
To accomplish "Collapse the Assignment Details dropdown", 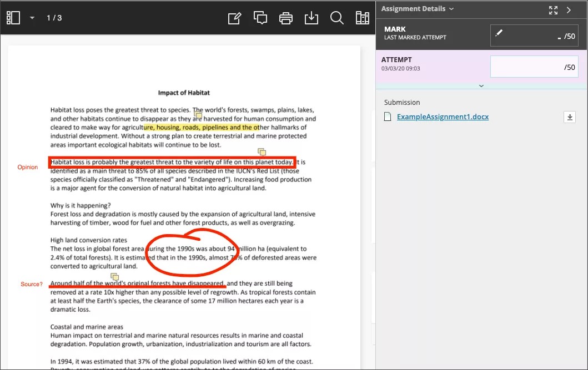I will pyautogui.click(x=450, y=9).
